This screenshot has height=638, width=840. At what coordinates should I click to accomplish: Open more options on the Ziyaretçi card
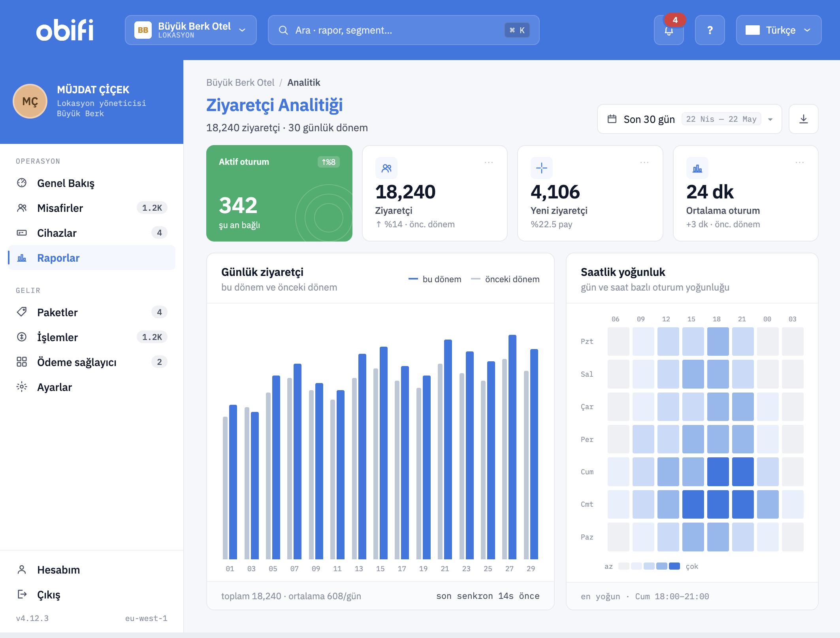tap(489, 162)
